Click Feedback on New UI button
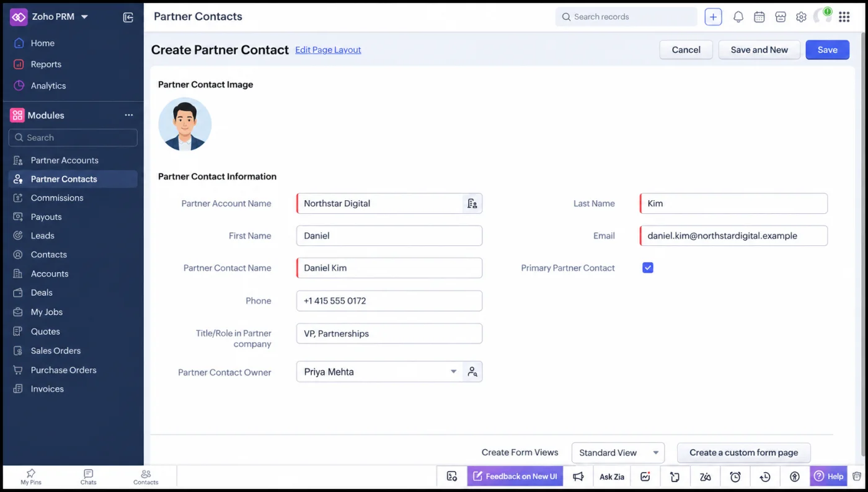Image resolution: width=868 pixels, height=492 pixels. 515,477
